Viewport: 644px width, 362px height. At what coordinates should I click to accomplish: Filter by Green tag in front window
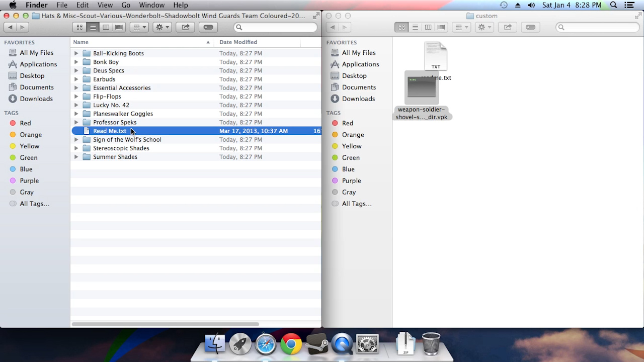tap(28, 158)
